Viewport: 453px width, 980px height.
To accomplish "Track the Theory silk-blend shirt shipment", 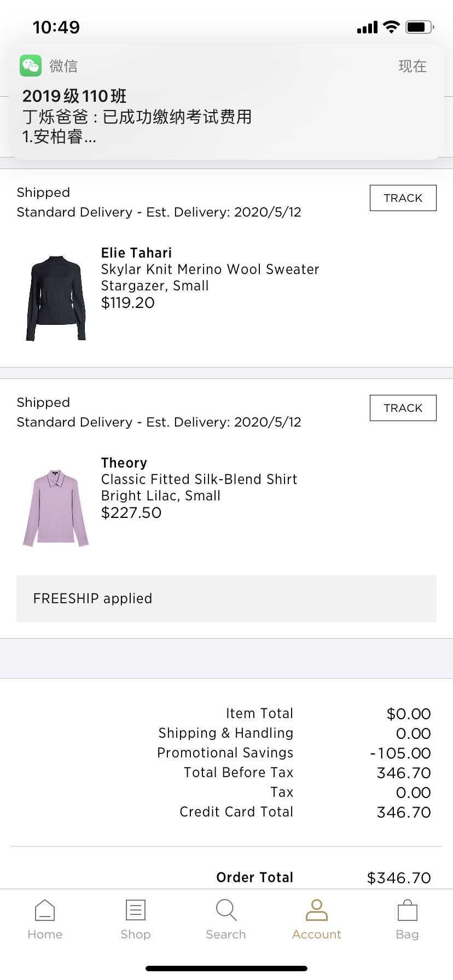I will click(403, 408).
